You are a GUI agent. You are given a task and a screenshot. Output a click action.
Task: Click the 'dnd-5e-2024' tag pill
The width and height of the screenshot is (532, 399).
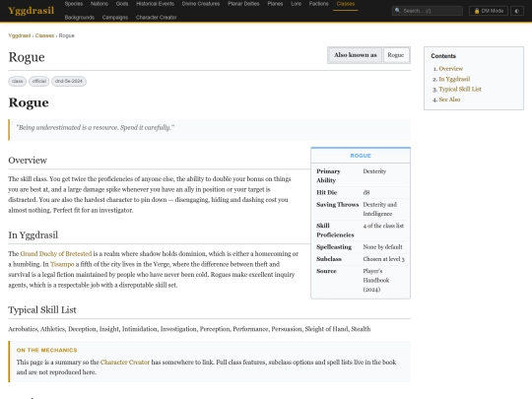[x=69, y=81]
